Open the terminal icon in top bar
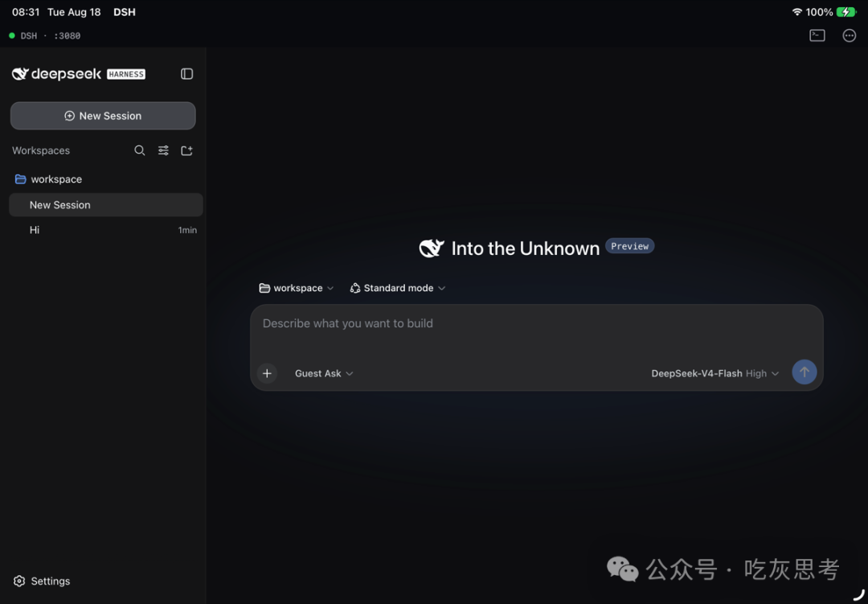The image size is (868, 604). [x=817, y=35]
